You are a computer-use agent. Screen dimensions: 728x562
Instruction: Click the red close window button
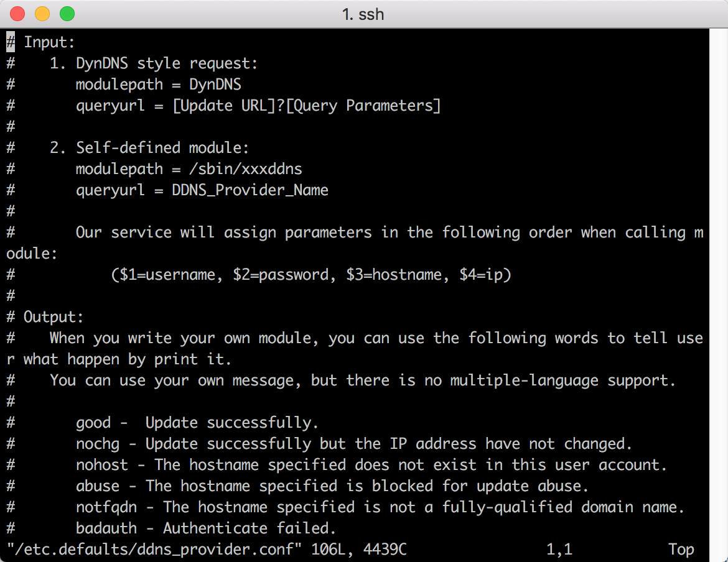point(17,14)
